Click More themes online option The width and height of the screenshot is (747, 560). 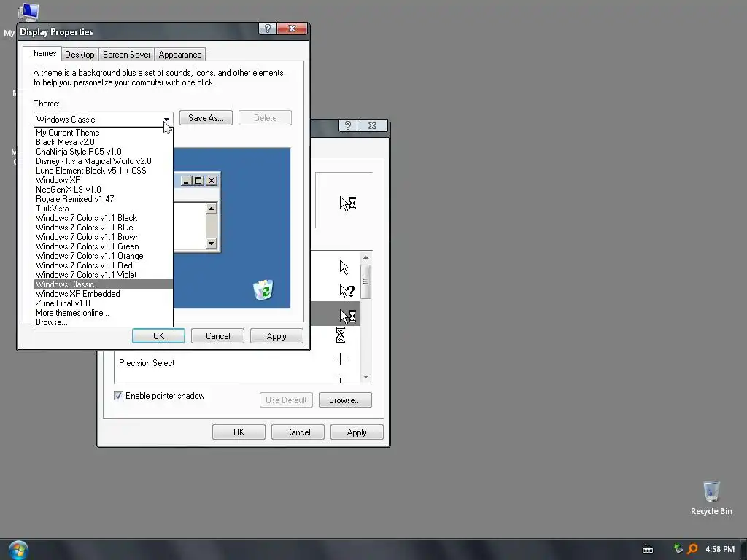click(104, 313)
